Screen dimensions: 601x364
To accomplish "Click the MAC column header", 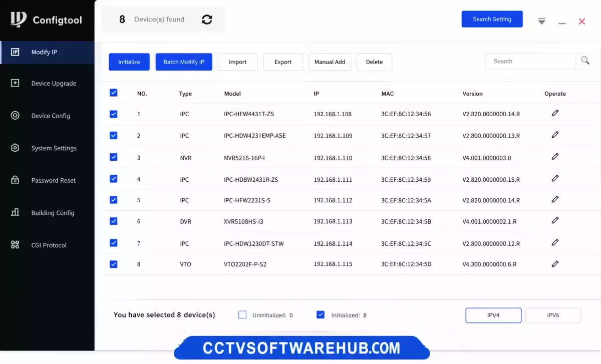I will (x=388, y=94).
